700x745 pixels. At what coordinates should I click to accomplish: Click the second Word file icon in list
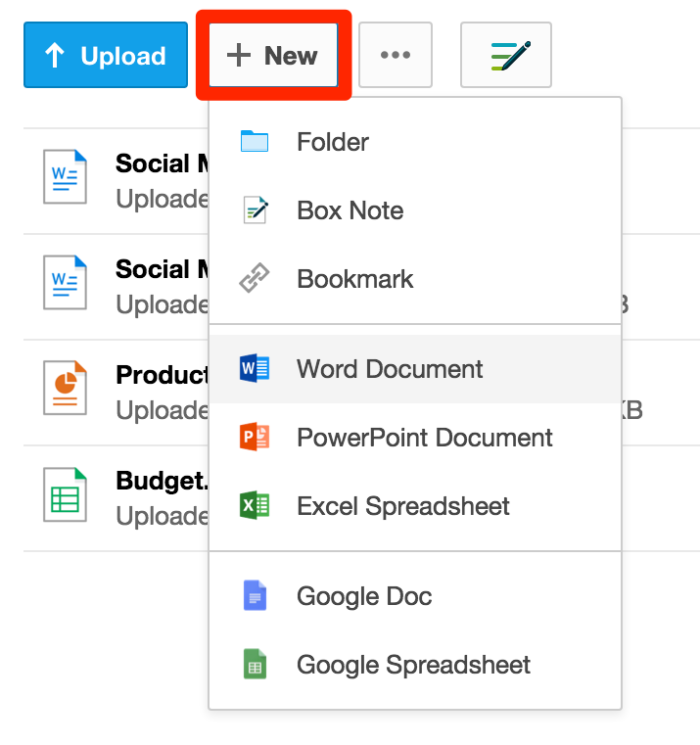(65, 283)
